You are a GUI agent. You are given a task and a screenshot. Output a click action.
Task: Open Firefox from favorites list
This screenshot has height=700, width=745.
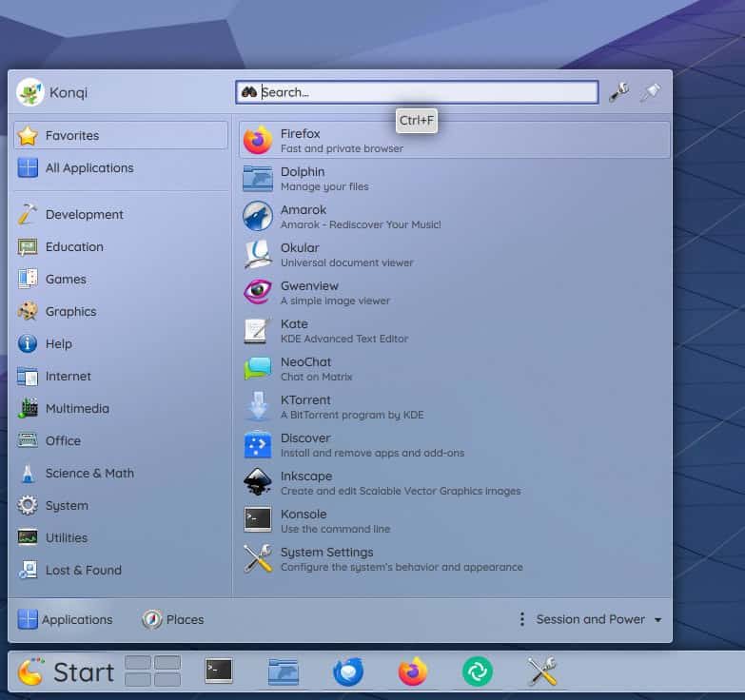pos(454,140)
